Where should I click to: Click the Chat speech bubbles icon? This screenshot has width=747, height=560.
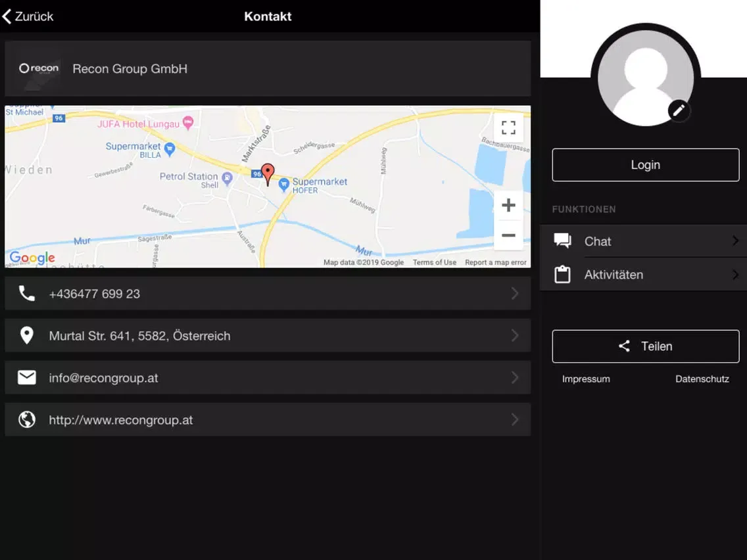563,241
